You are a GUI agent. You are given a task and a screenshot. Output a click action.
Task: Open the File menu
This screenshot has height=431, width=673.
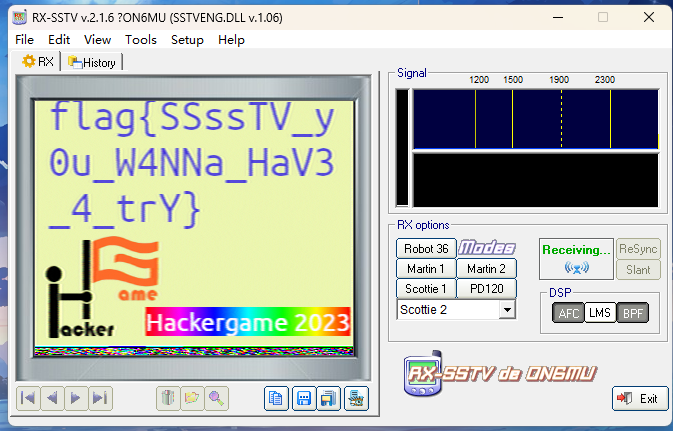point(24,40)
